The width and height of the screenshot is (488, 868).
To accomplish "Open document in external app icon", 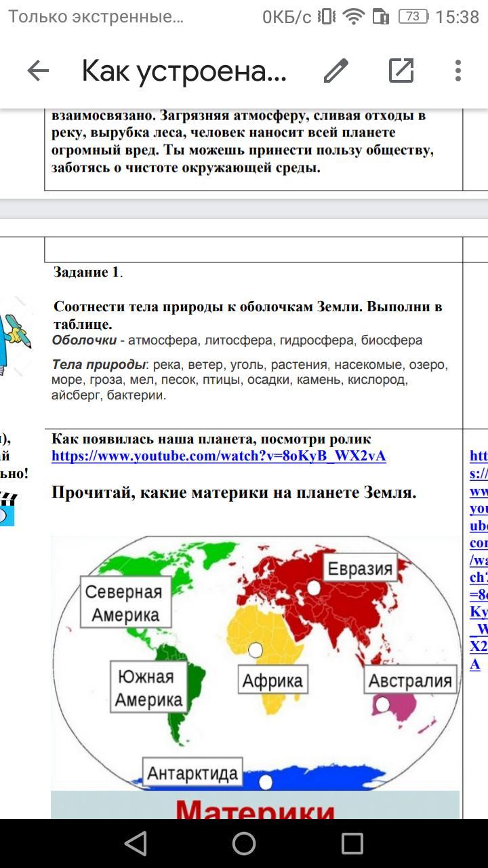I will pos(401,71).
